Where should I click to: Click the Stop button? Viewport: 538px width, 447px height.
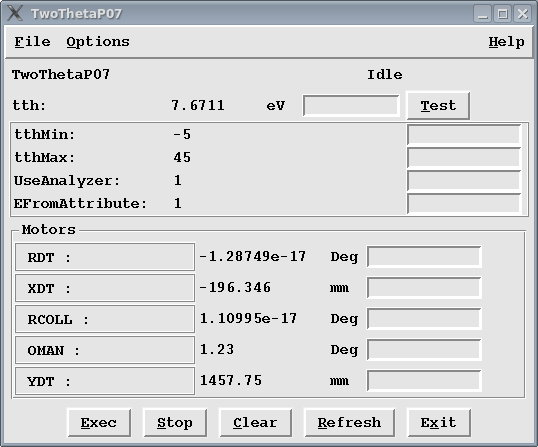[x=175, y=423]
